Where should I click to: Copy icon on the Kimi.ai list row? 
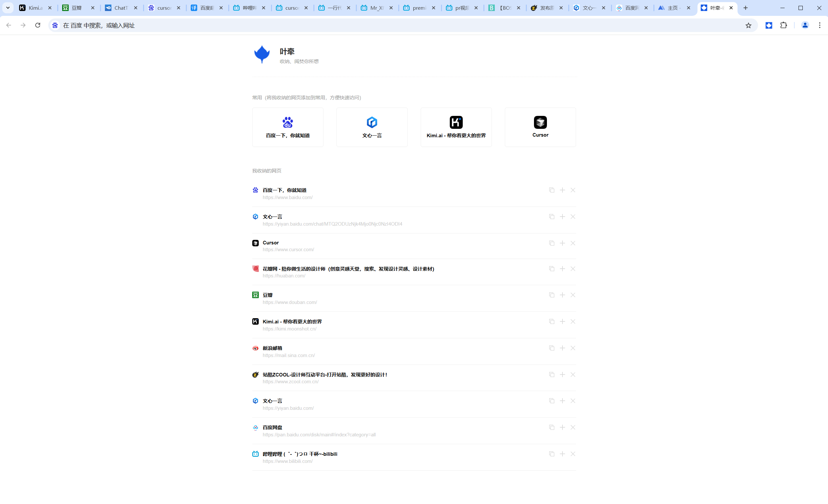pos(551,321)
